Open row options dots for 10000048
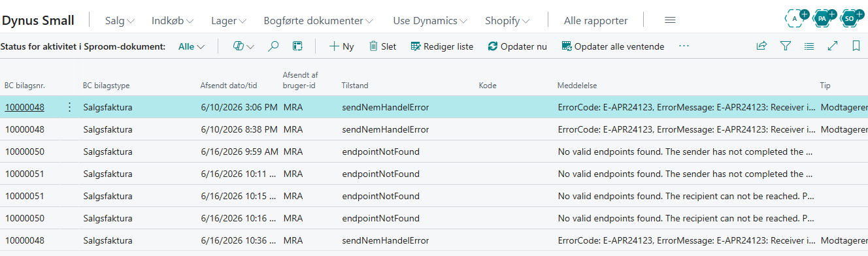Screen dimensions: 868x256 pyautogui.click(x=70, y=107)
